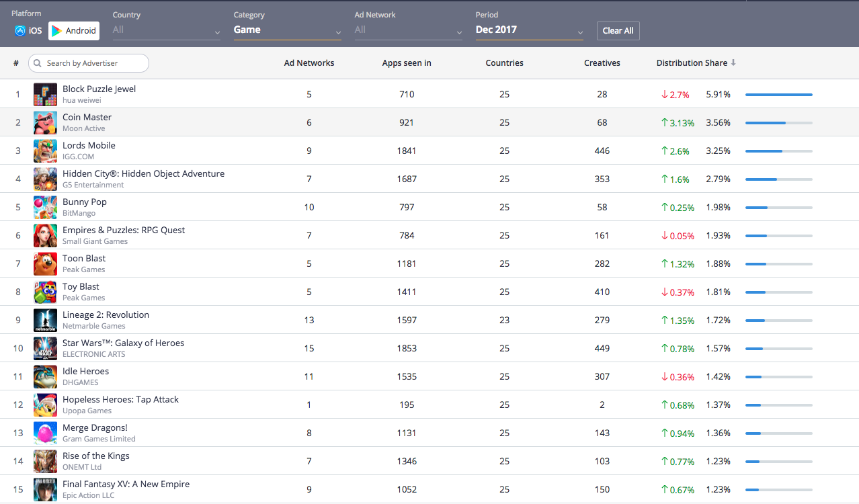This screenshot has height=504, width=859.
Task: Click the Empires & Puzzles app icon
Action: (46, 236)
